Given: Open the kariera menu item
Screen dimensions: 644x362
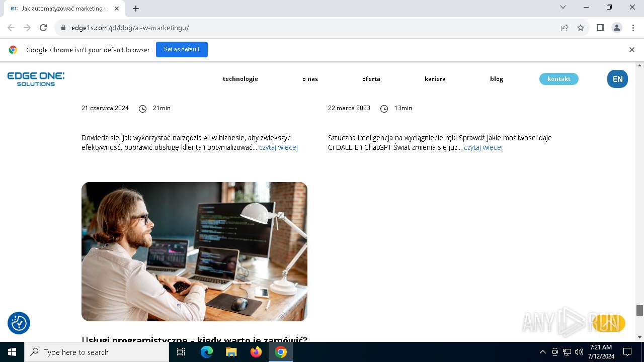Looking at the screenshot, I should point(435,79).
